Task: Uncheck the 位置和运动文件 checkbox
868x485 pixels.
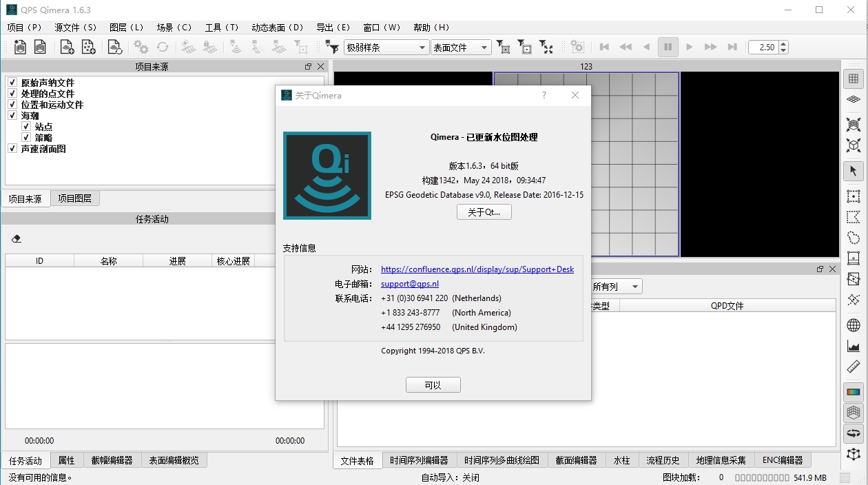Action: (x=12, y=105)
